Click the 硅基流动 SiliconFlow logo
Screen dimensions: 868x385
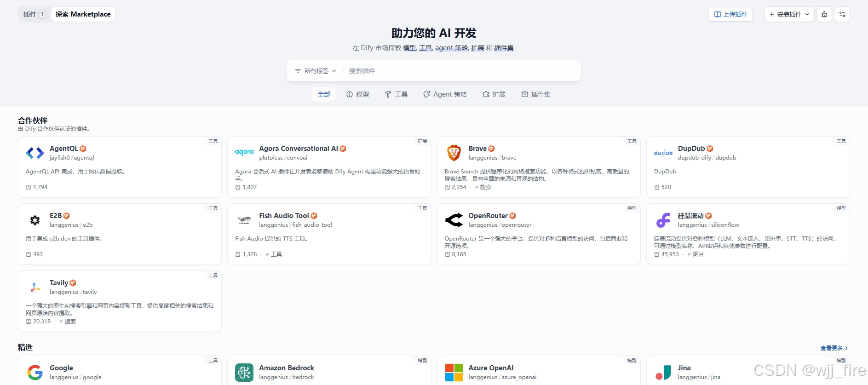coord(663,220)
